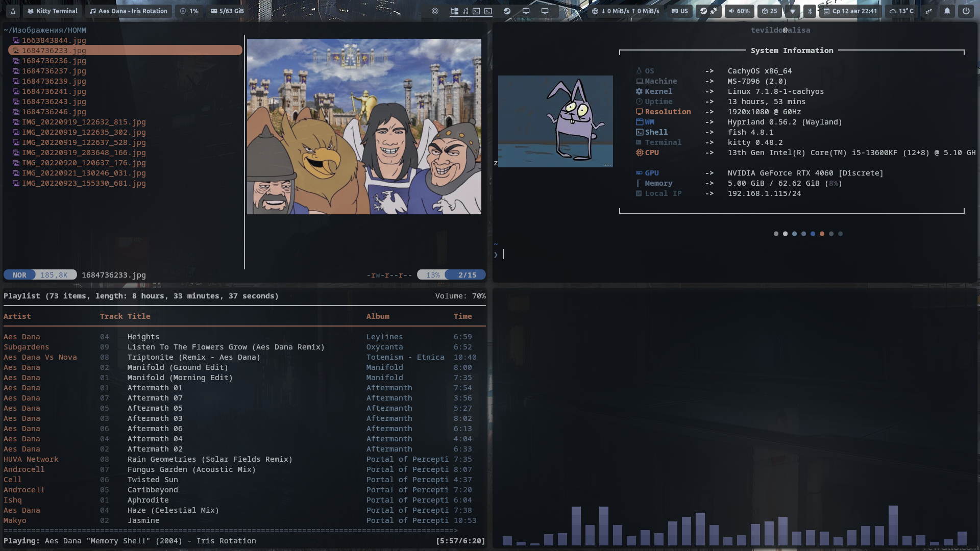Click the orange color dot in the palette row
980x551 pixels.
822,234
